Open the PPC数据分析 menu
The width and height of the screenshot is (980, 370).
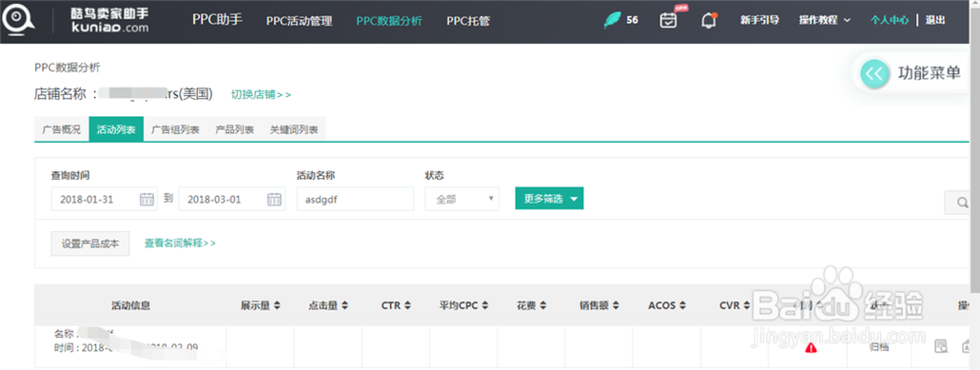pyautogui.click(x=389, y=21)
